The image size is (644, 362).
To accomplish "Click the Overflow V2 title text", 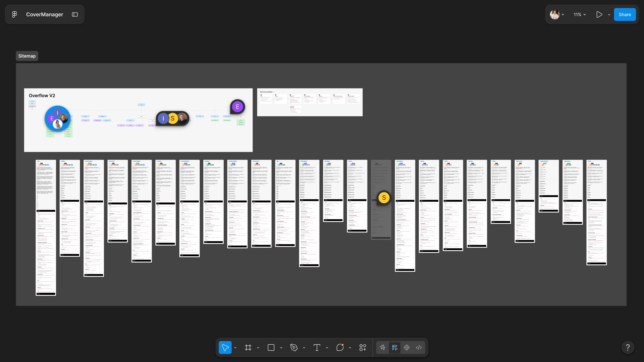I will [x=42, y=96].
